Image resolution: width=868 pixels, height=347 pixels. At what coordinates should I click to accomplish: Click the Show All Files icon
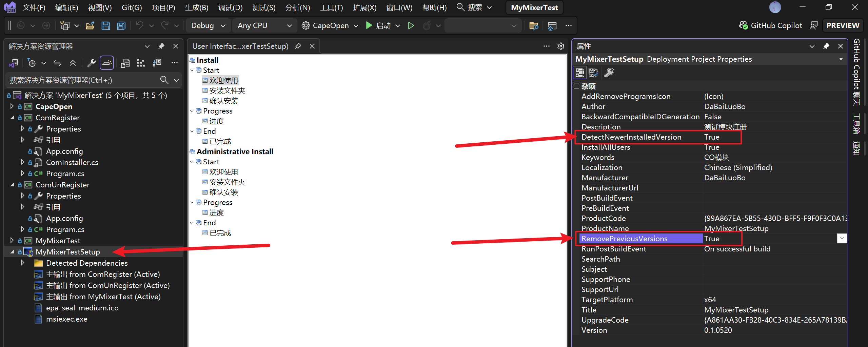(x=125, y=63)
